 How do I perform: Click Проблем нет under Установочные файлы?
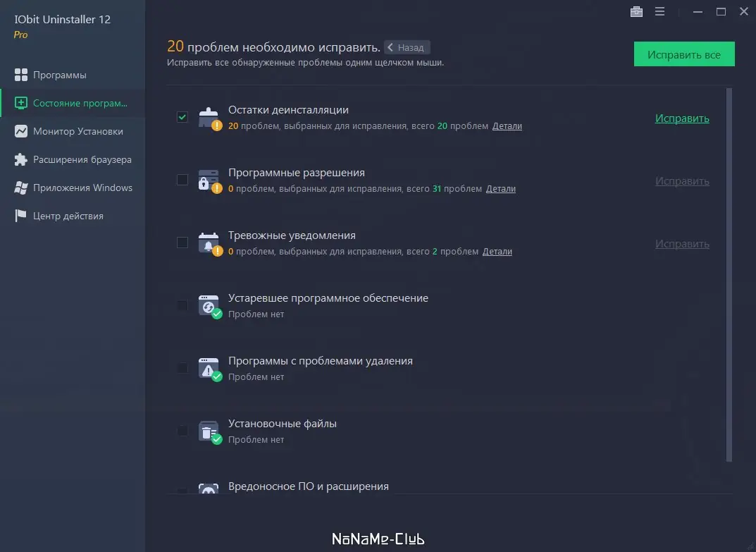click(256, 440)
